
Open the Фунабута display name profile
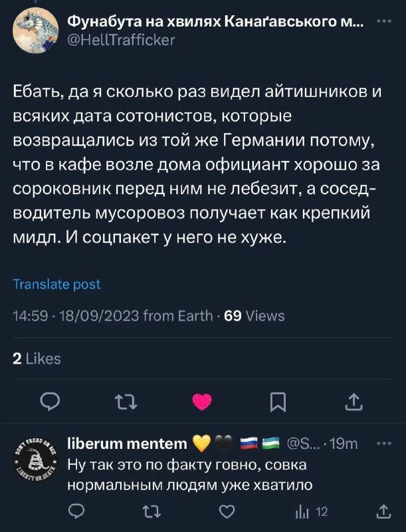click(216, 22)
